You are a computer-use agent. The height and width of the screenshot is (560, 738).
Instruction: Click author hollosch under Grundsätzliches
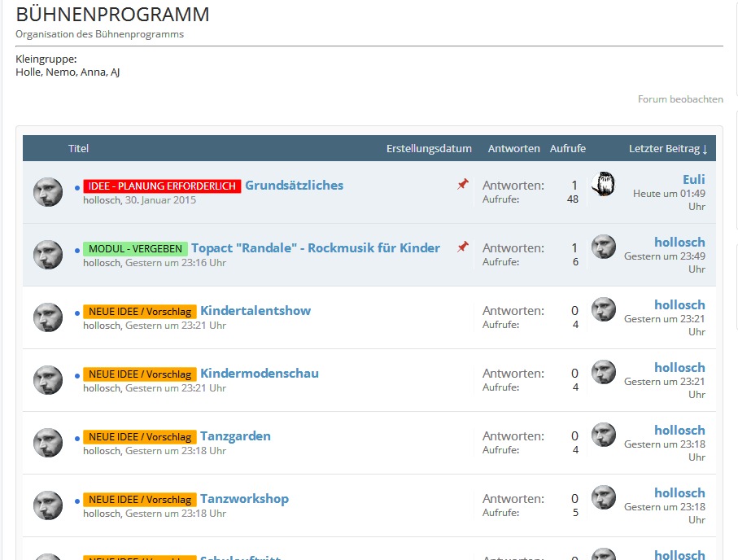coord(102,200)
